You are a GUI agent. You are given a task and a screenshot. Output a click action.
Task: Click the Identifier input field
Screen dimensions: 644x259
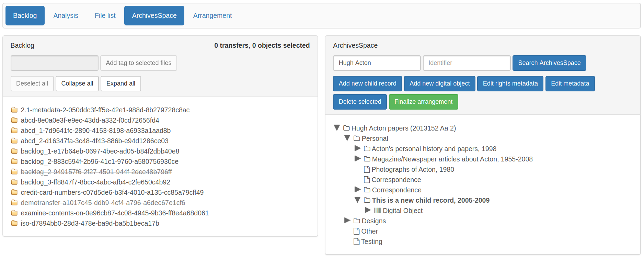click(467, 63)
